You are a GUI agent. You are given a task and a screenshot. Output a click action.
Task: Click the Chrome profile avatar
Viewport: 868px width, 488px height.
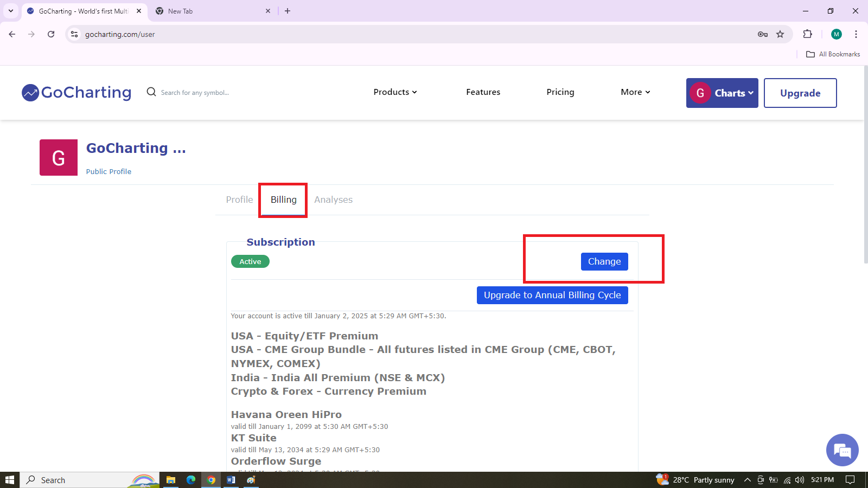(836, 34)
